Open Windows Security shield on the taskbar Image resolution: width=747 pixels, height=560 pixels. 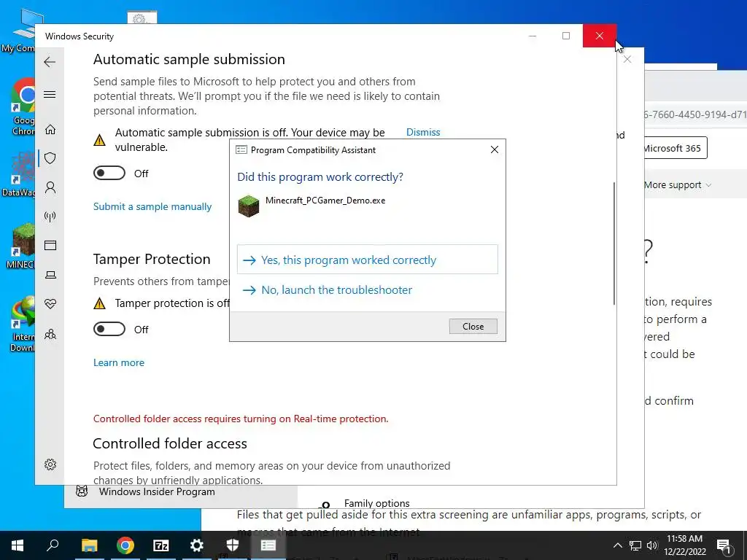232,545
